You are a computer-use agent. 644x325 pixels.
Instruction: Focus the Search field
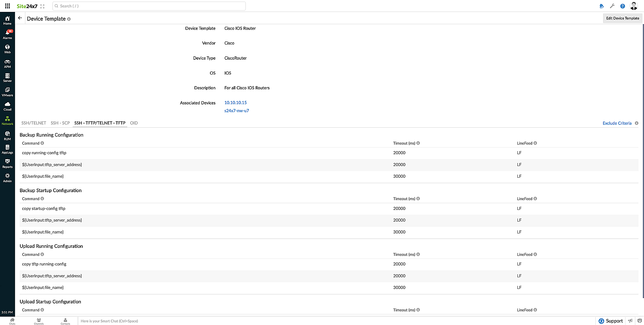point(149,6)
